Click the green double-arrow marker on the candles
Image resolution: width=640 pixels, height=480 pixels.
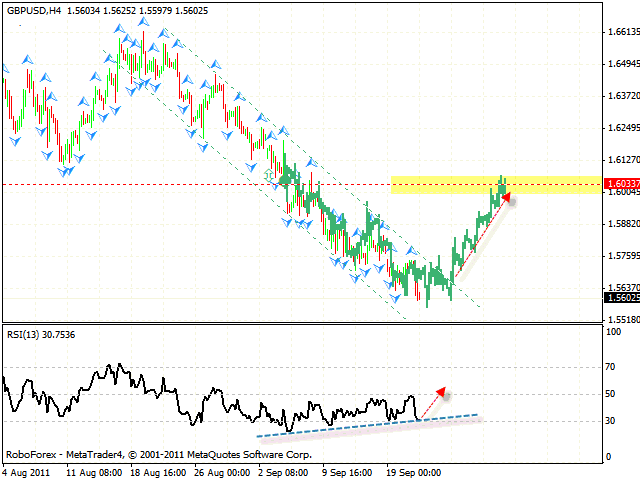[x=268, y=175]
